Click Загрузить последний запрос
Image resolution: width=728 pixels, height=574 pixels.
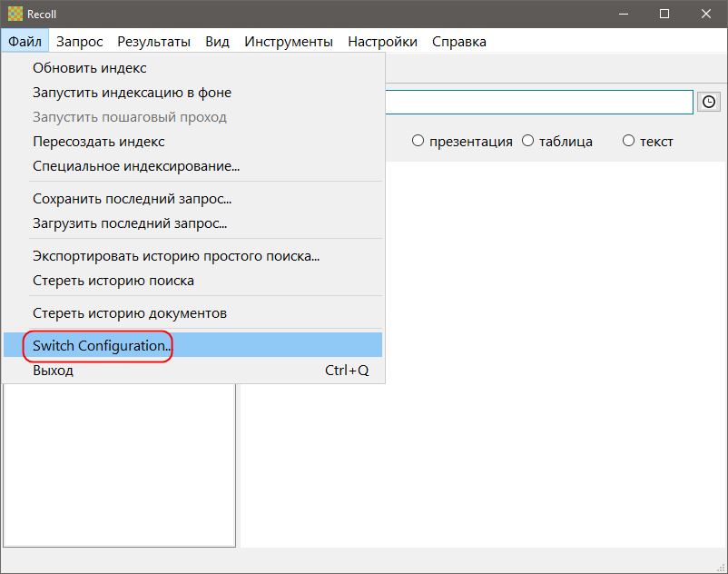click(130, 223)
